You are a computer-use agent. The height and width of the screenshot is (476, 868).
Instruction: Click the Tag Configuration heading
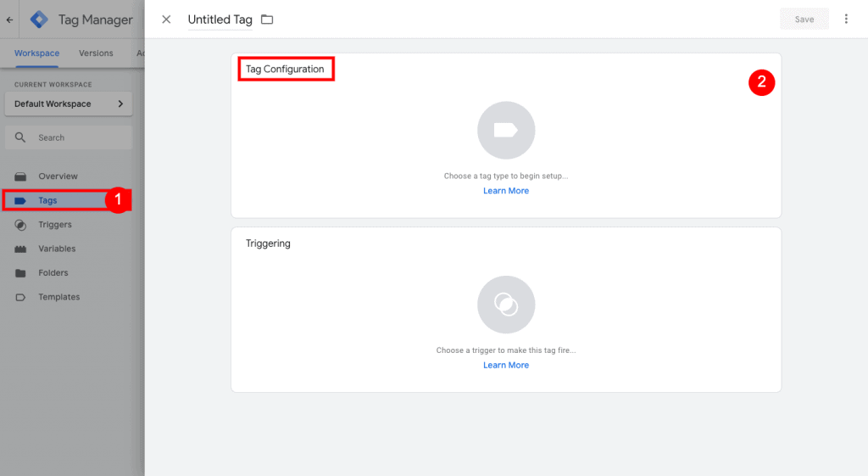click(285, 70)
